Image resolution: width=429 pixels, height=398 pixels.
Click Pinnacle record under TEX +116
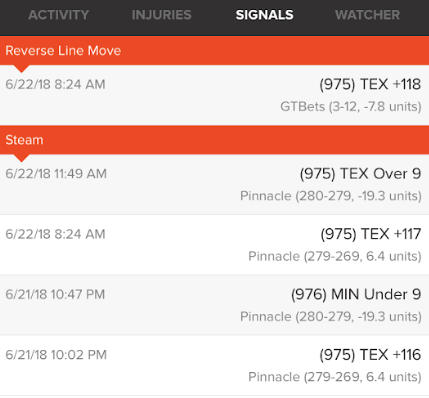pyautogui.click(x=335, y=377)
